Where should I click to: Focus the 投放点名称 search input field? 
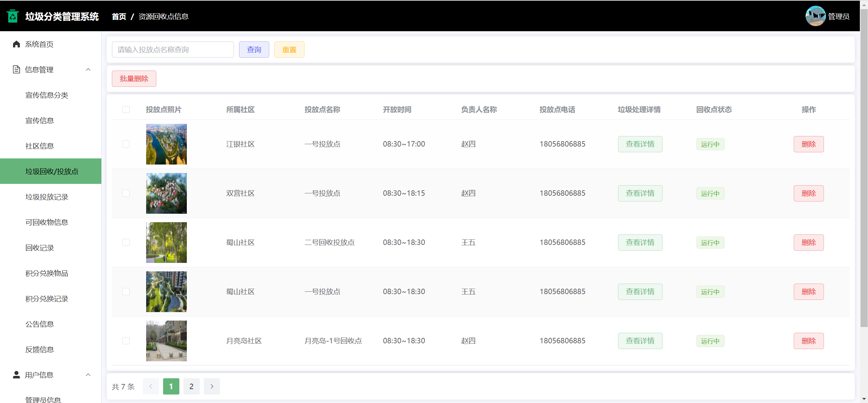pos(173,50)
